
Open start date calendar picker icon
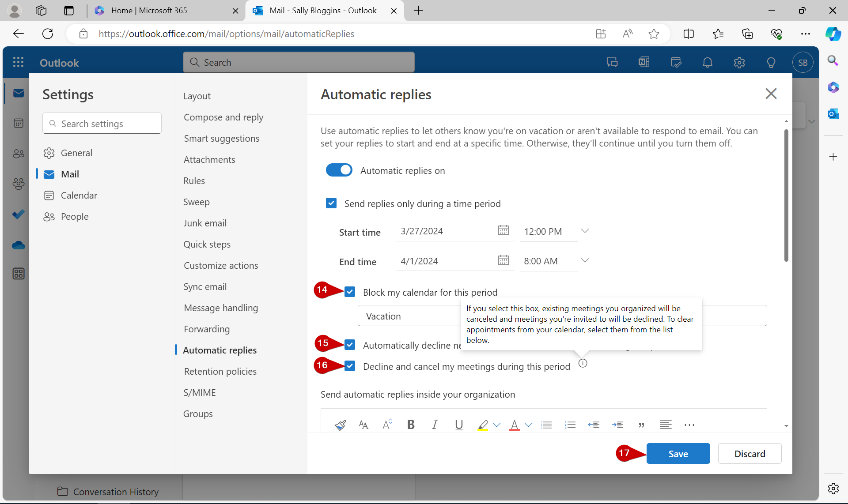click(x=503, y=230)
